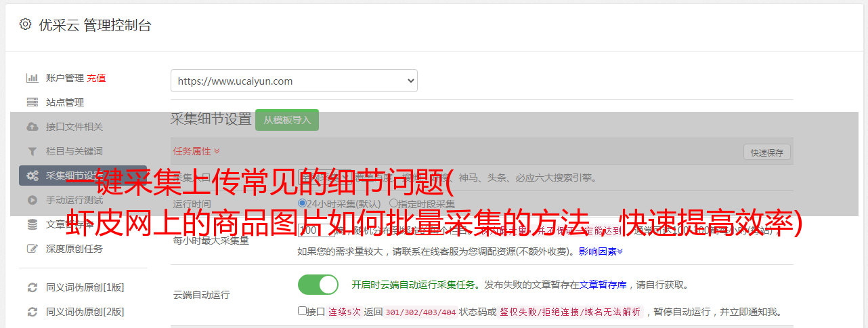Expand the 任务属性 section

coord(196,151)
